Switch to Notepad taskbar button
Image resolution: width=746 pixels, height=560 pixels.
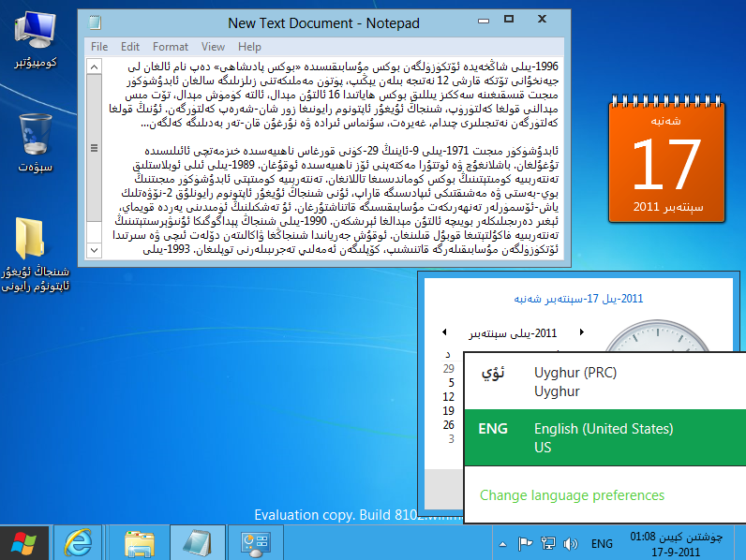point(198,543)
